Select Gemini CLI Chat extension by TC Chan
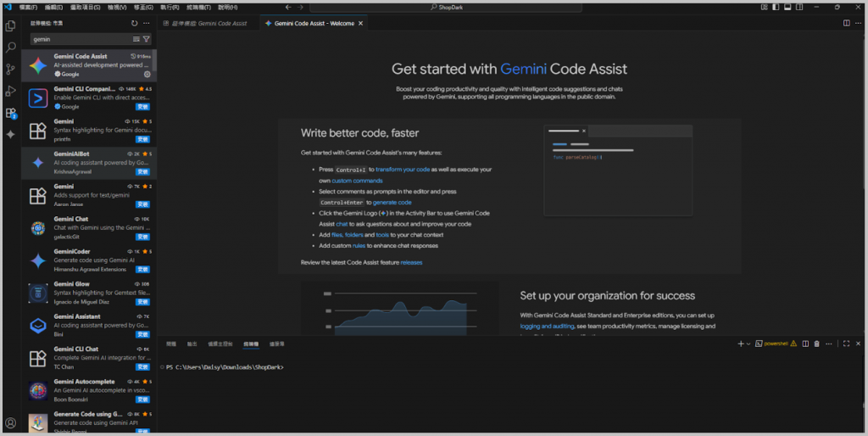 tap(88, 359)
